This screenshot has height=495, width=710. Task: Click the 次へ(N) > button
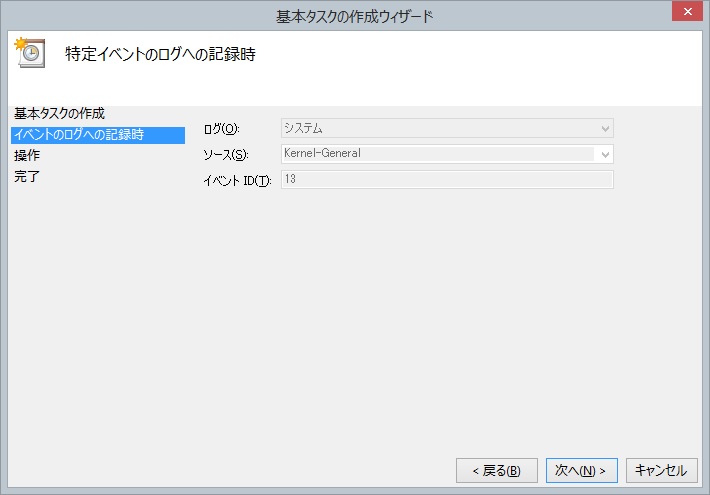581,471
